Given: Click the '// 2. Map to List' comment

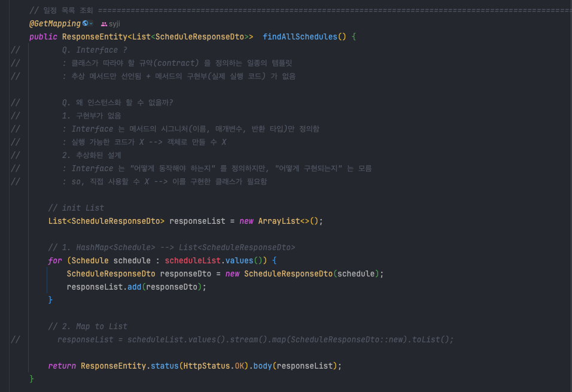Looking at the screenshot, I should (87, 326).
